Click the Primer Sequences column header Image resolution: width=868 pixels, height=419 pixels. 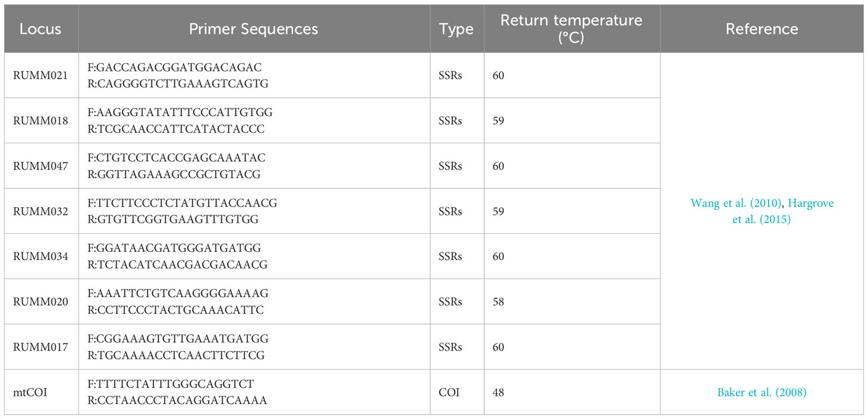254,29
